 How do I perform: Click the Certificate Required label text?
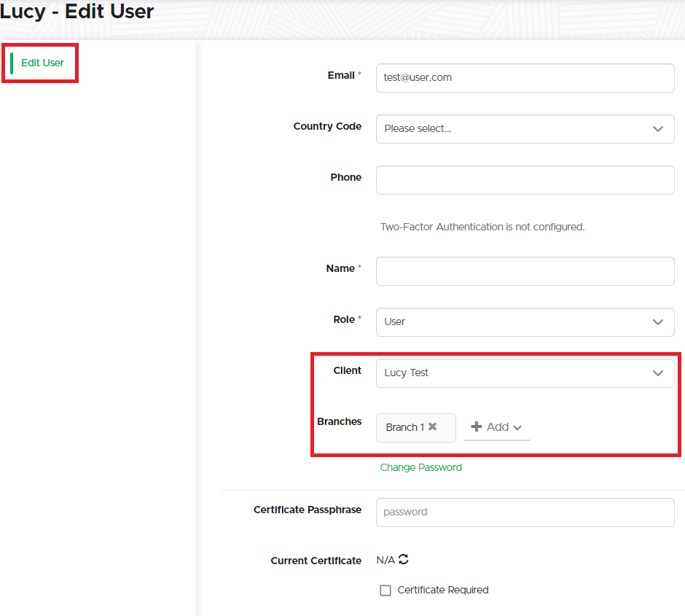tap(443, 590)
